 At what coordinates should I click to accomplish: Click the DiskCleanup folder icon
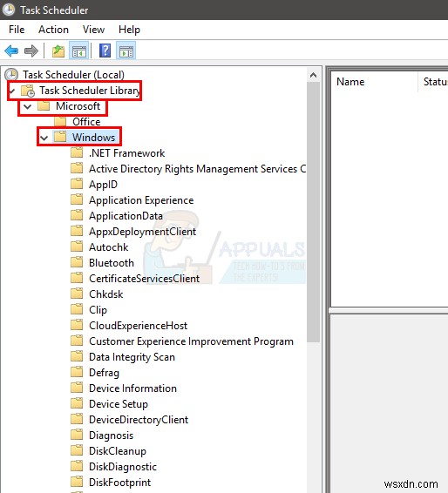click(77, 451)
